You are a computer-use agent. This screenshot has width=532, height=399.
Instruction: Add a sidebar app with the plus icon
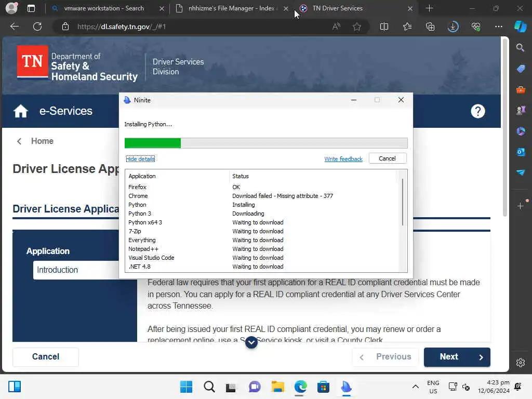pos(521,206)
